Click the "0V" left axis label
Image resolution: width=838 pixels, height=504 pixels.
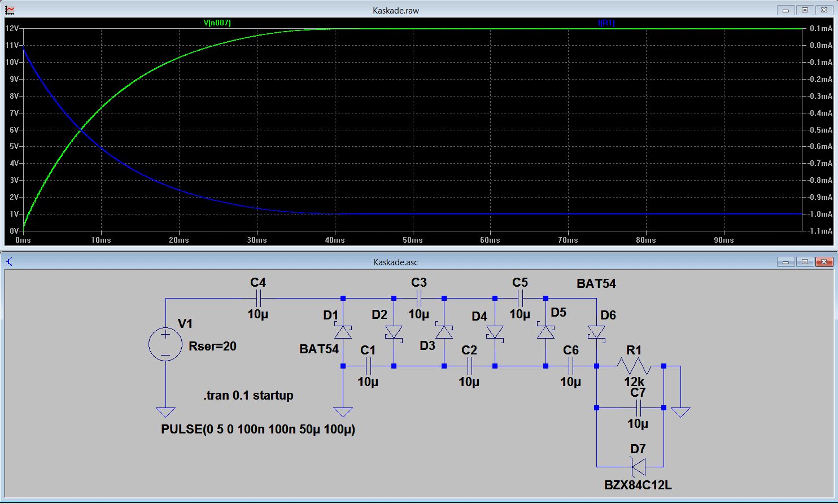tap(14, 231)
